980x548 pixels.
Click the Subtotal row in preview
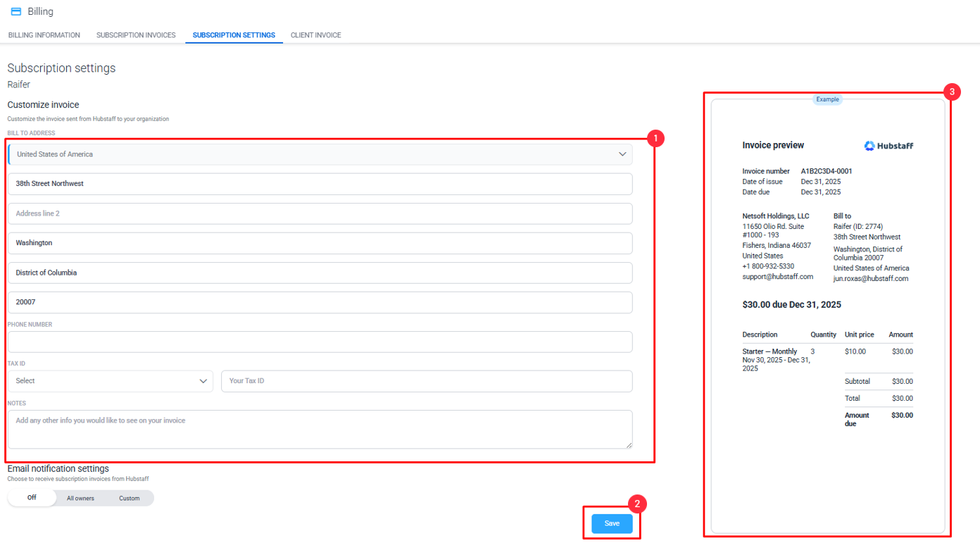point(879,382)
